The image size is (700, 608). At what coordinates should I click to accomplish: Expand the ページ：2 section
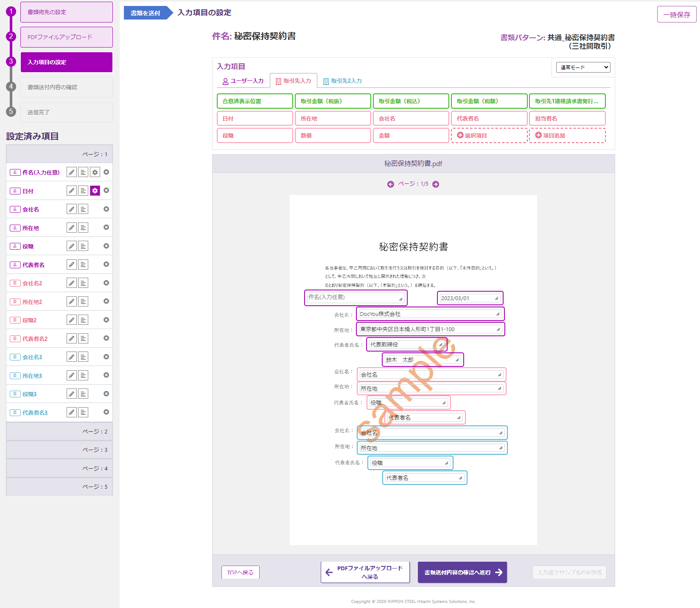pyautogui.click(x=59, y=431)
